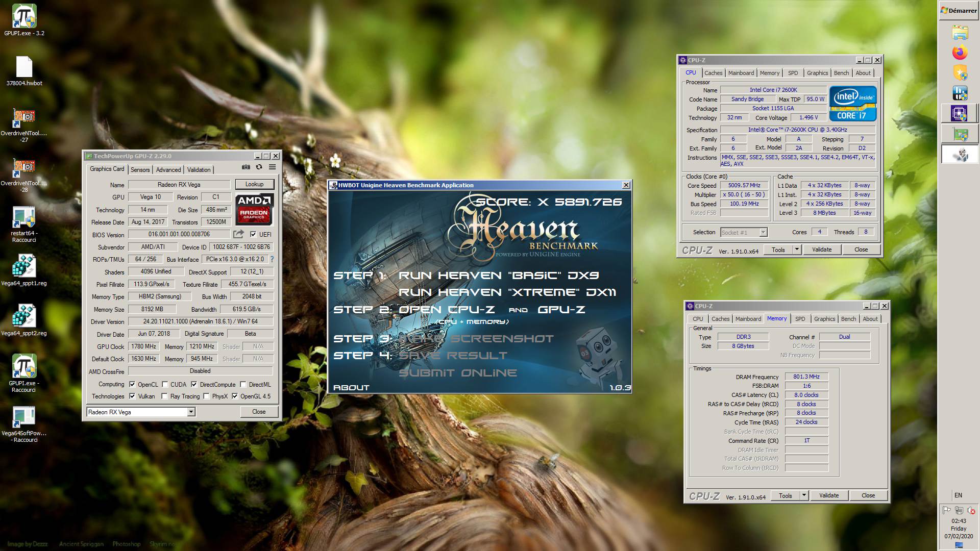The width and height of the screenshot is (980, 551).
Task: Toggle the Ray Tracing checkbox
Action: click(x=164, y=396)
